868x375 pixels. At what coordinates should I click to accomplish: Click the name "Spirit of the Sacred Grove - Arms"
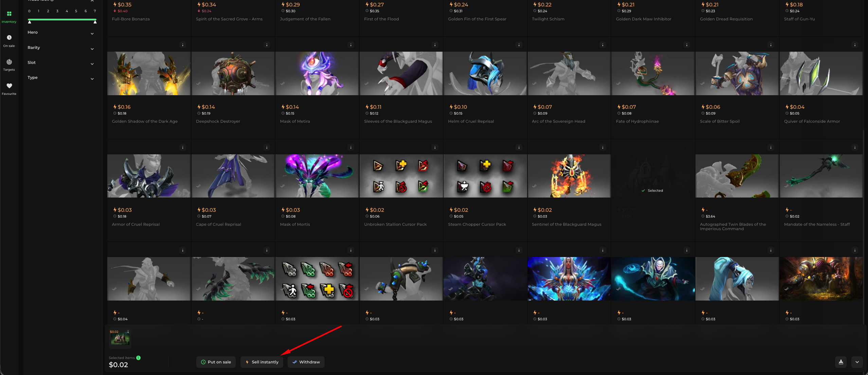pyautogui.click(x=229, y=19)
